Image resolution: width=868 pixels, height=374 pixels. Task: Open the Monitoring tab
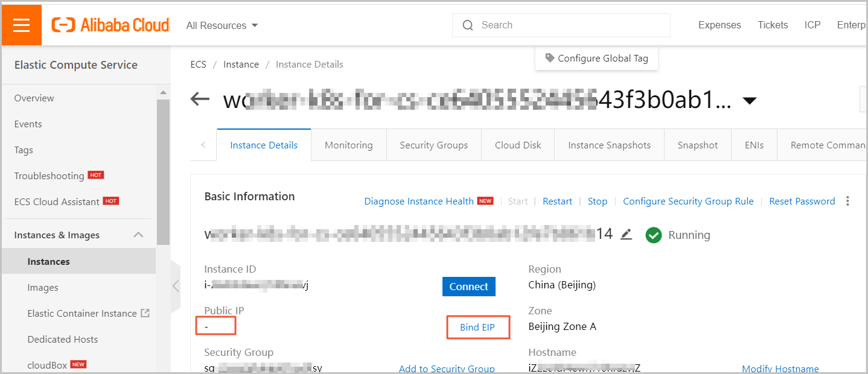pos(348,145)
